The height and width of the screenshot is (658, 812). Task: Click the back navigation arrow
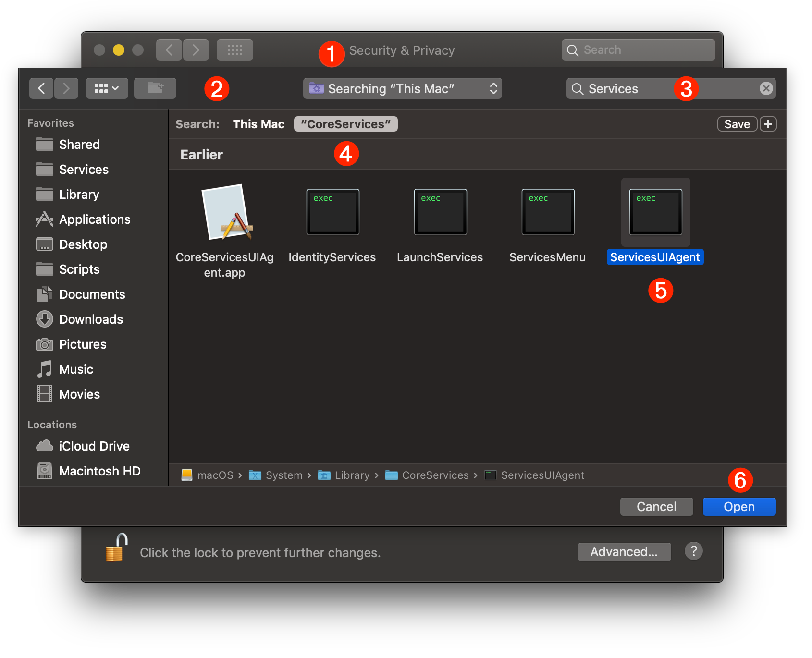[41, 88]
